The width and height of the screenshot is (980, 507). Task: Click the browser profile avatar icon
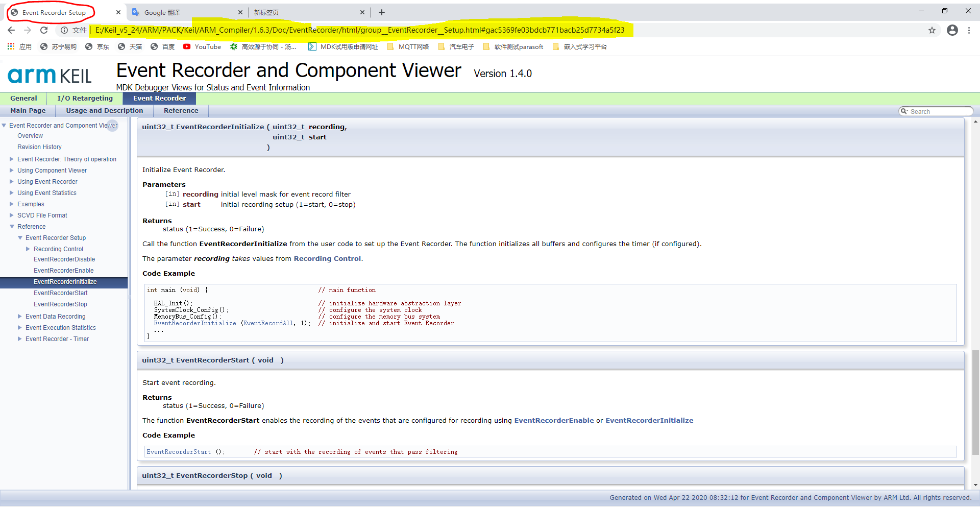[952, 30]
